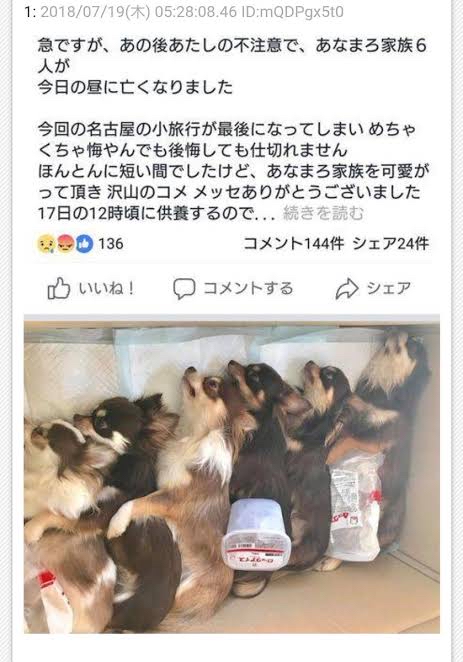Open the 136 reactions list

coord(111,244)
